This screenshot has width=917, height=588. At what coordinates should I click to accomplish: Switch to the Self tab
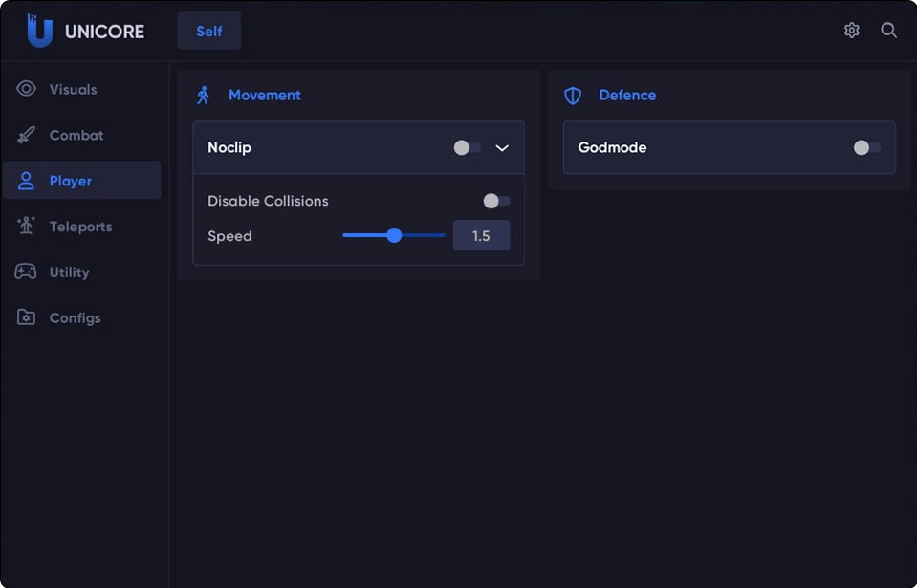[x=209, y=31]
